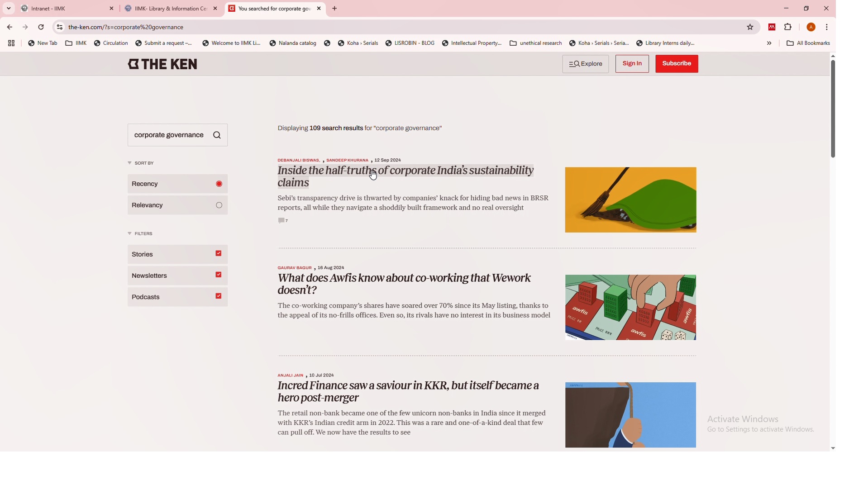
Task: Click the Subscribe button
Action: 676,64
